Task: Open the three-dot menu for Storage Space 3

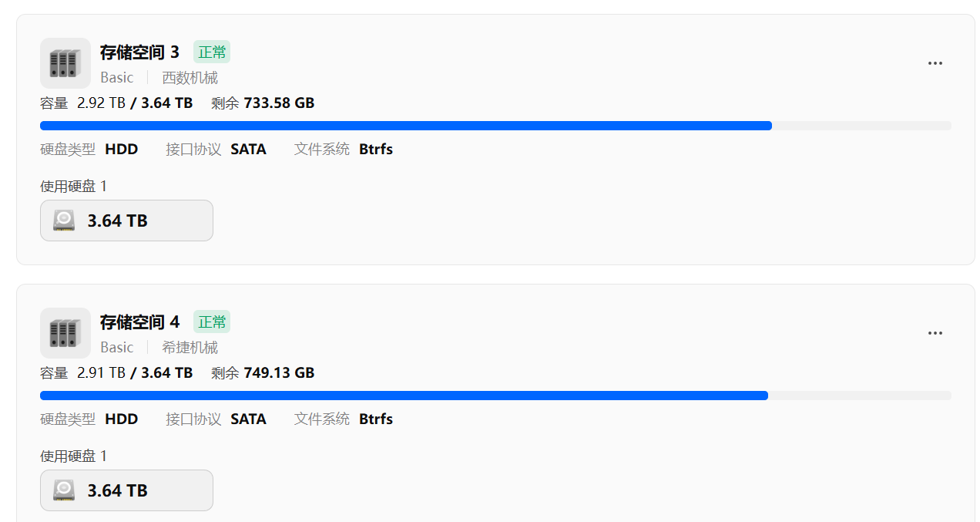Action: (935, 63)
